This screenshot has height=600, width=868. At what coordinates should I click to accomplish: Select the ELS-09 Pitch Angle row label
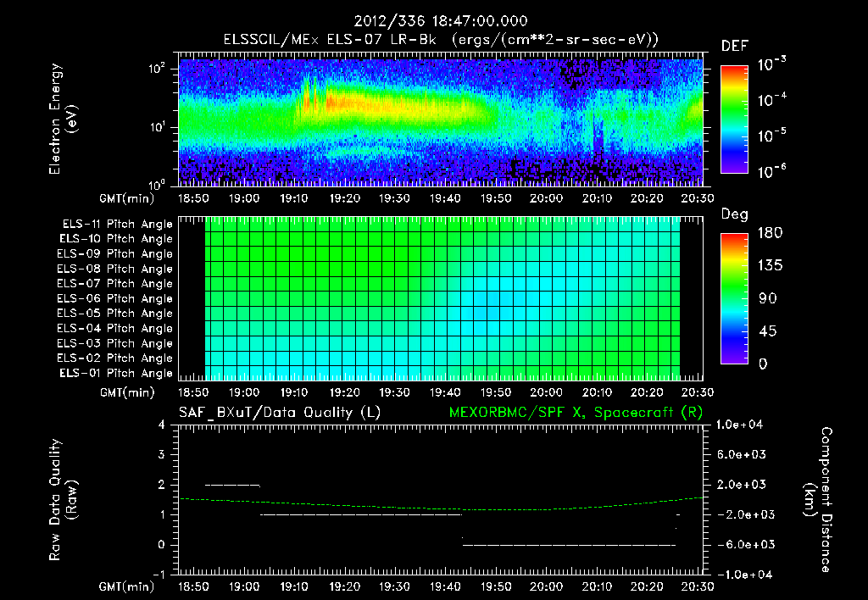(115, 254)
